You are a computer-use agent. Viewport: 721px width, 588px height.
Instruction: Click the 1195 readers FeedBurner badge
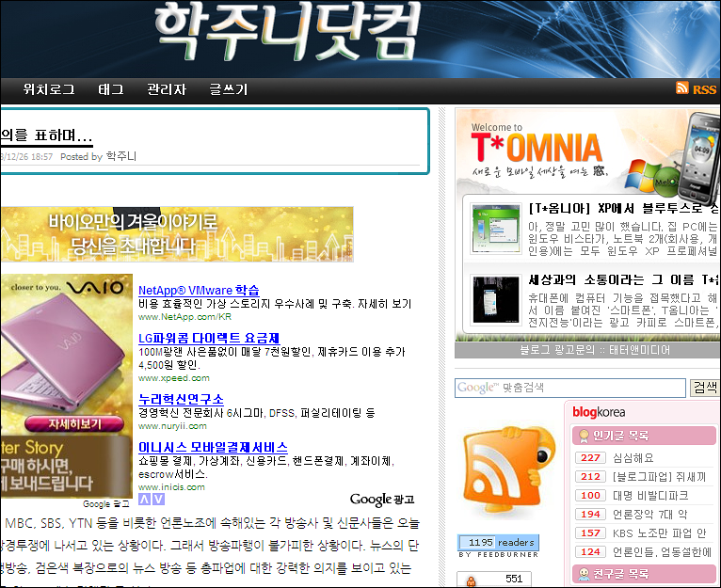pos(499,543)
